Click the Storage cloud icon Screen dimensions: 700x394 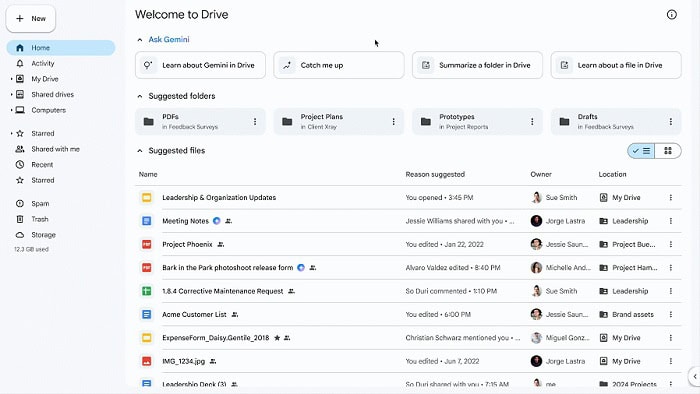click(20, 235)
